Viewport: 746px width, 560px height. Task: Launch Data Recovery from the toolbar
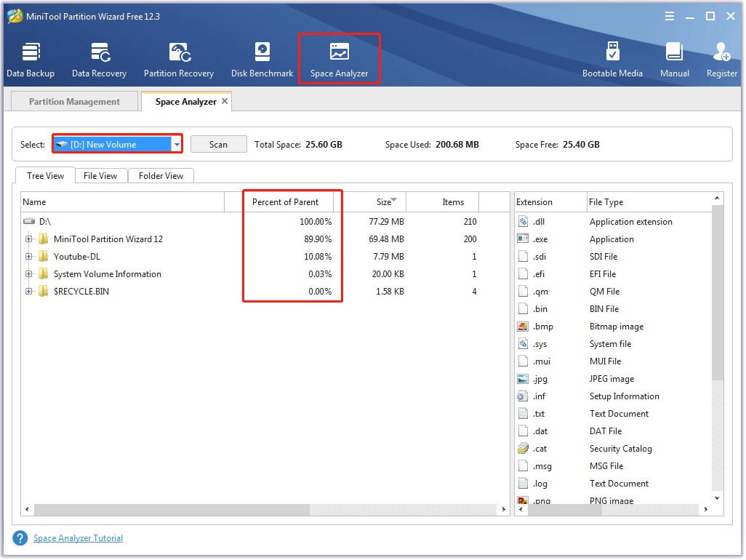coord(99,58)
